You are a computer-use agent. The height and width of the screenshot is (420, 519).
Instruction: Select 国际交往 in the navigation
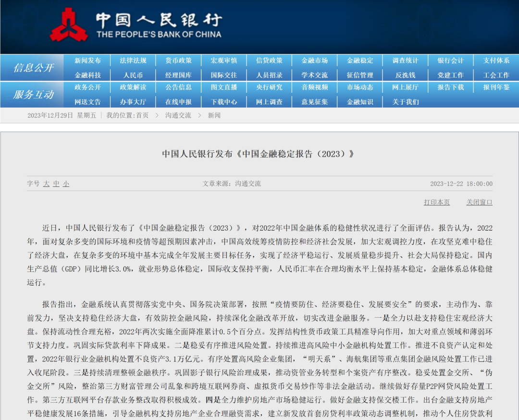[x=224, y=75]
